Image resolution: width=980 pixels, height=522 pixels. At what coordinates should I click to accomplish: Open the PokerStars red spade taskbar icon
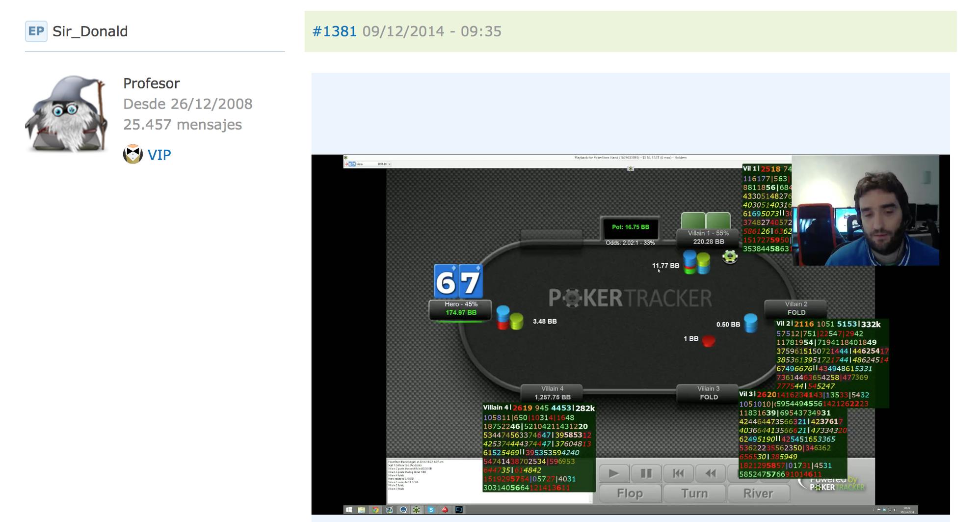coord(445,510)
